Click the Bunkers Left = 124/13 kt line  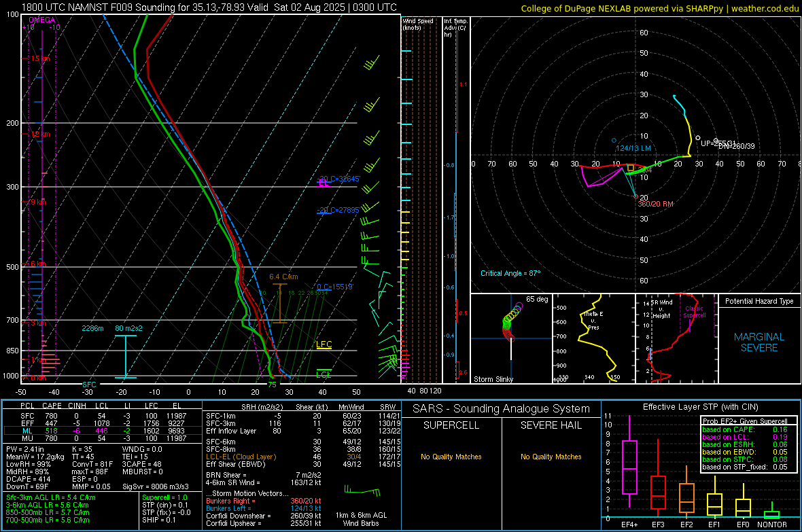(264, 508)
